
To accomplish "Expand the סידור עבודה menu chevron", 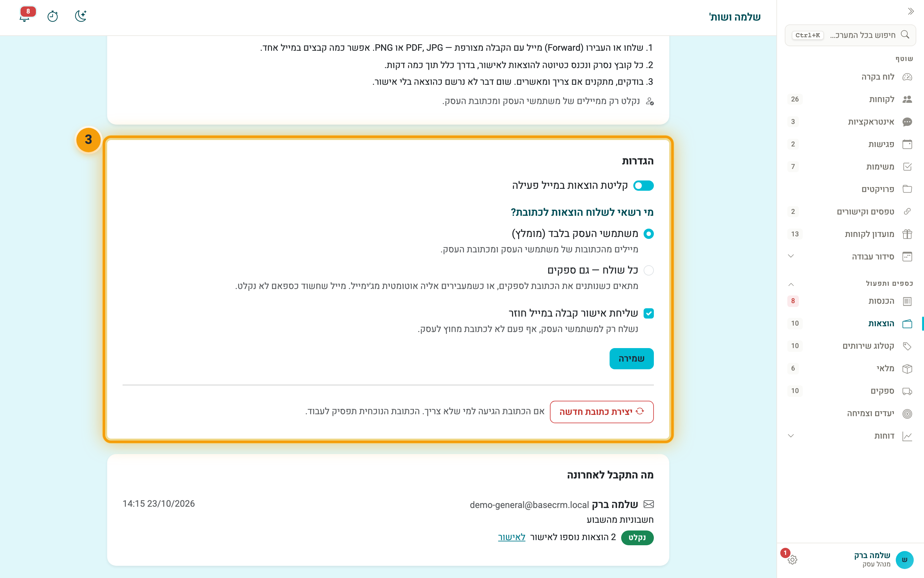I will pyautogui.click(x=791, y=256).
